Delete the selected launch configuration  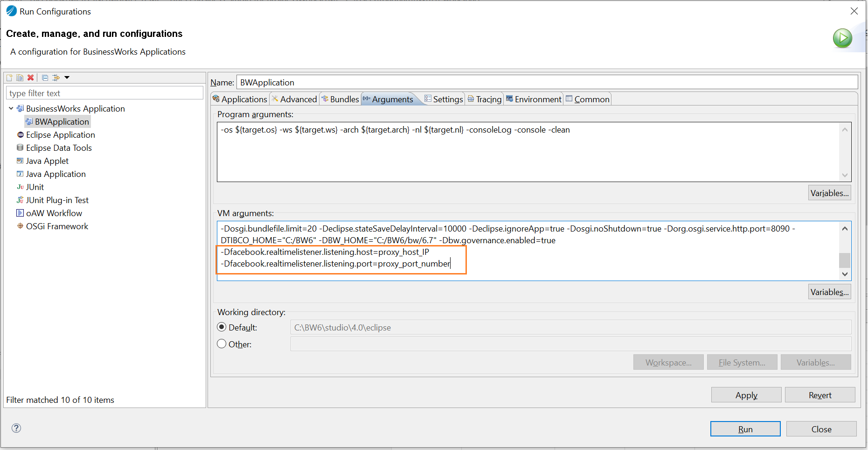click(30, 77)
